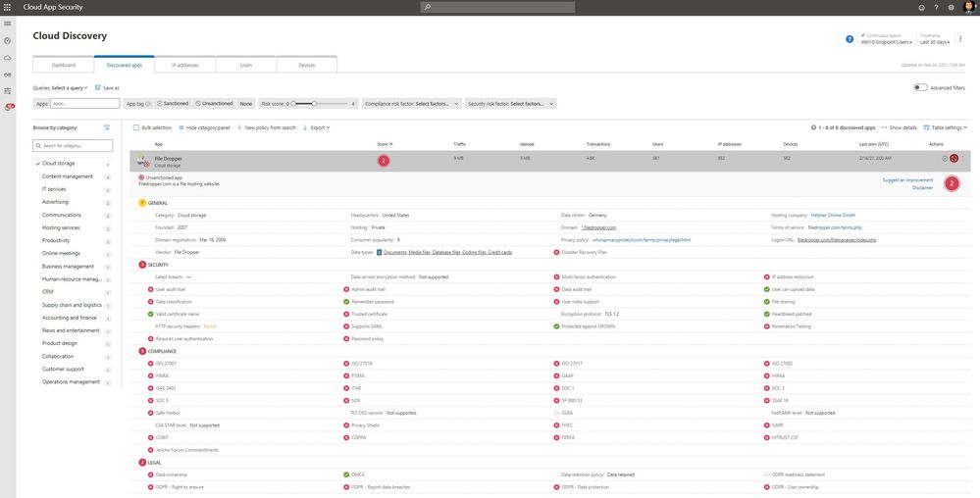Click Hide category panel
Screen dimensions: 980x498
204,127
